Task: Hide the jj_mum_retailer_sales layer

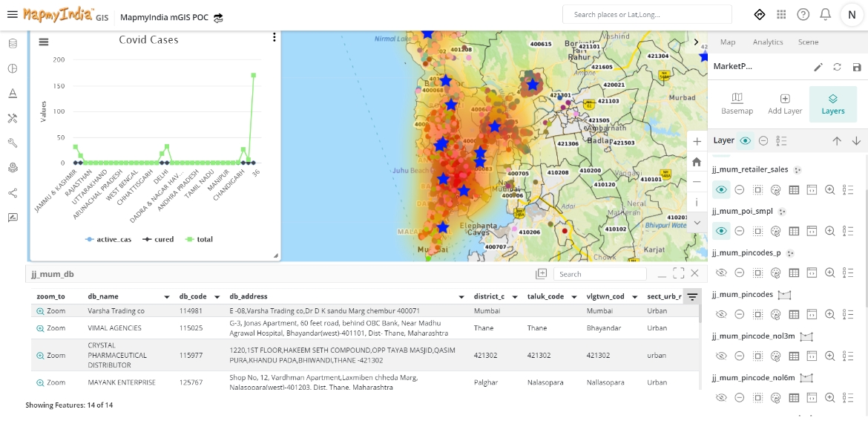Action: coord(721,190)
